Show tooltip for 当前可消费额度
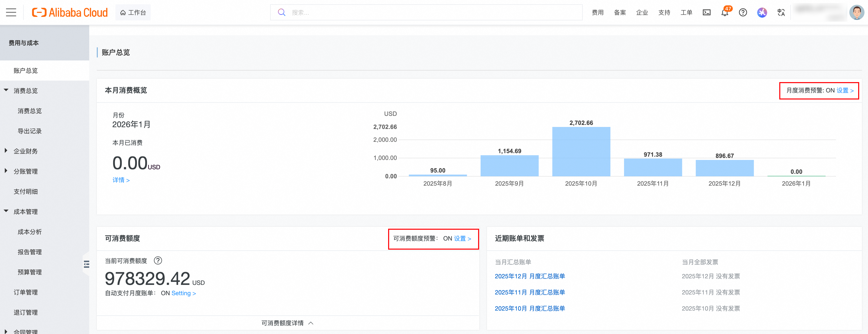Viewport: 868px width, 334px height. (158, 261)
